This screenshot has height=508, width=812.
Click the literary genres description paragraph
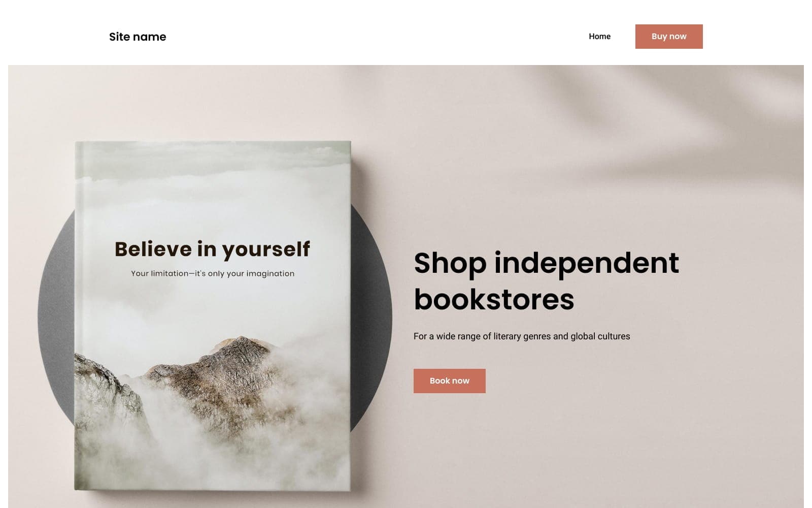(x=522, y=336)
